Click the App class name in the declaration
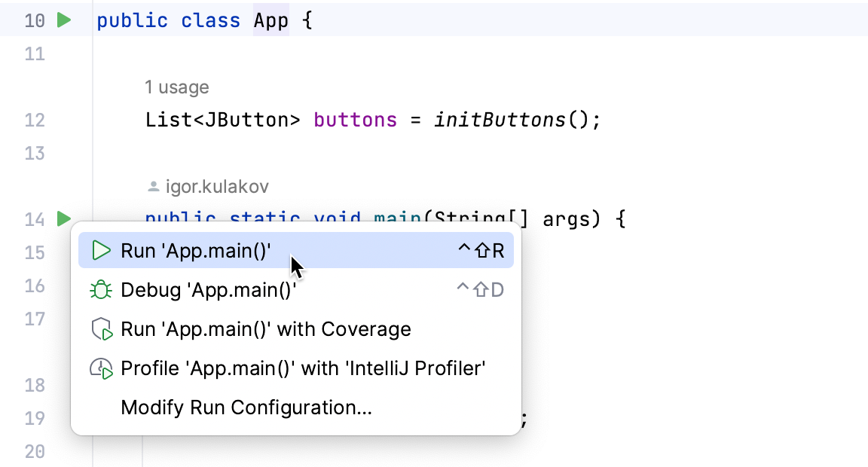 pos(271,20)
